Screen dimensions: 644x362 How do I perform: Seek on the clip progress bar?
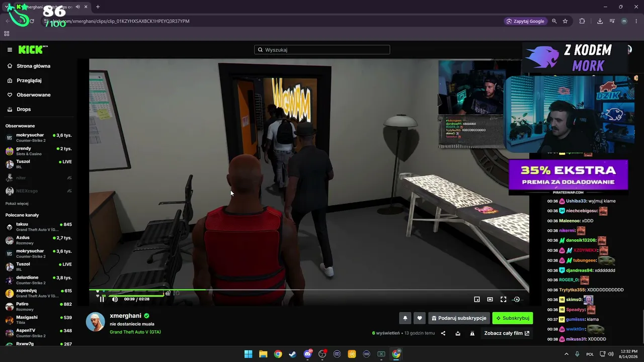[309, 290]
